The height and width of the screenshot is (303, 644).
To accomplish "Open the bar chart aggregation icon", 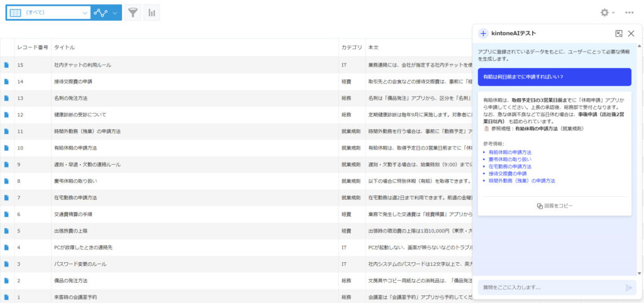I will point(152,13).
